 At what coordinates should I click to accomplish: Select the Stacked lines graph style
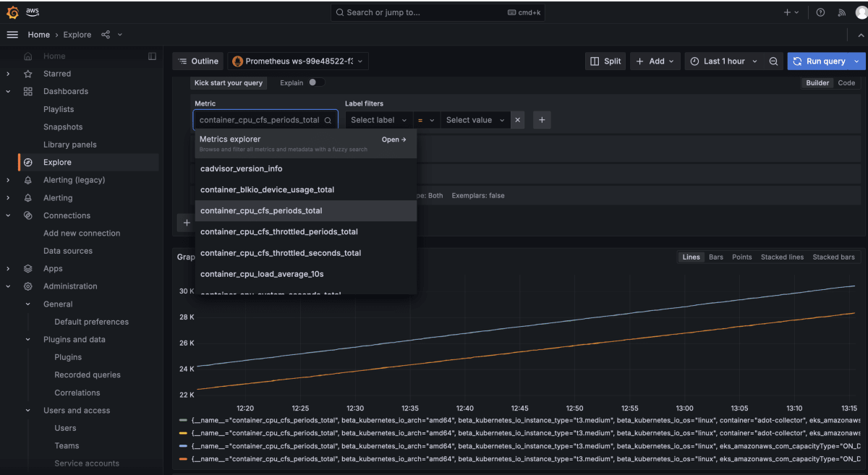coord(782,257)
